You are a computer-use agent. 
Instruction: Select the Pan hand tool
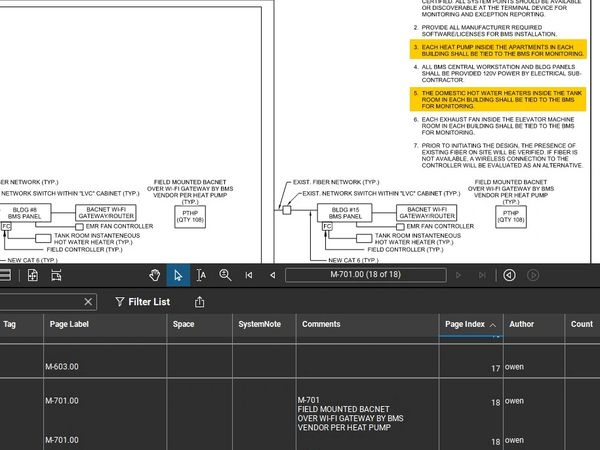(x=155, y=275)
